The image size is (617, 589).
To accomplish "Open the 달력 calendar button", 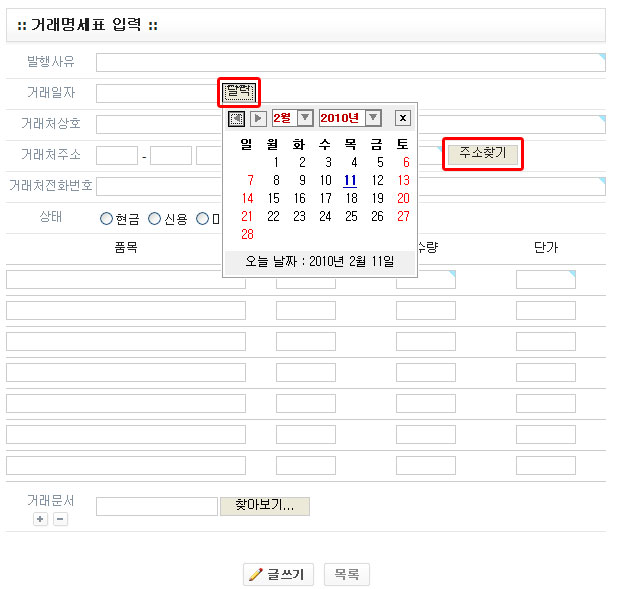I will [x=239, y=93].
